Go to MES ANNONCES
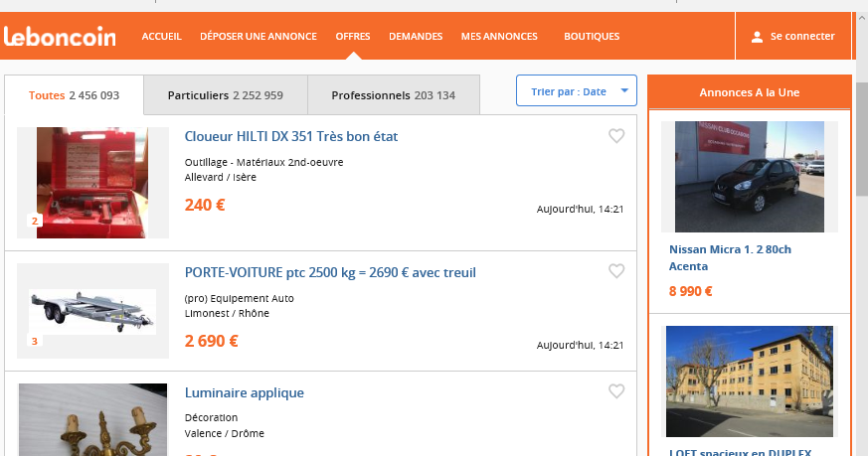 click(499, 37)
